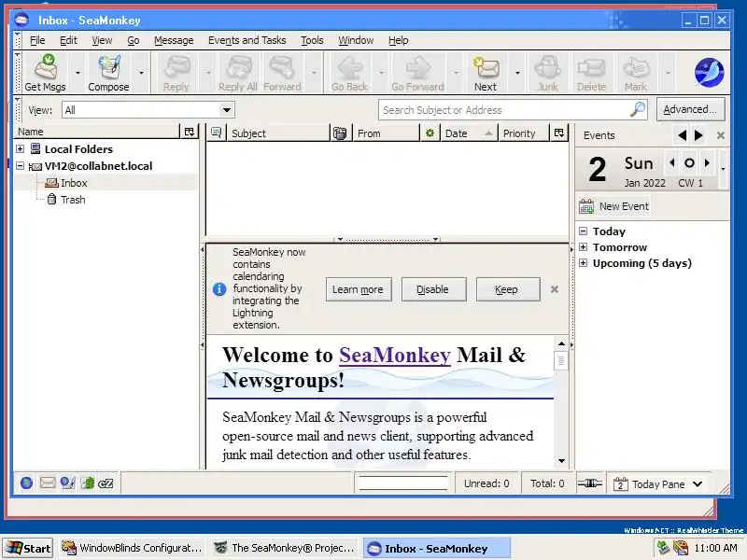Click the thread column icon
Viewport: 747px width, 560px height.
click(217, 133)
